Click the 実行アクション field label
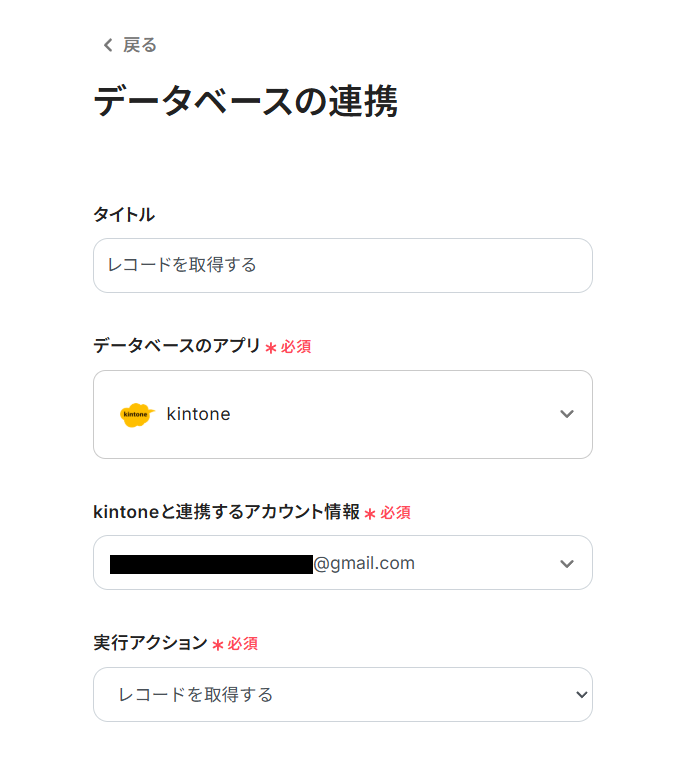 pos(150,643)
